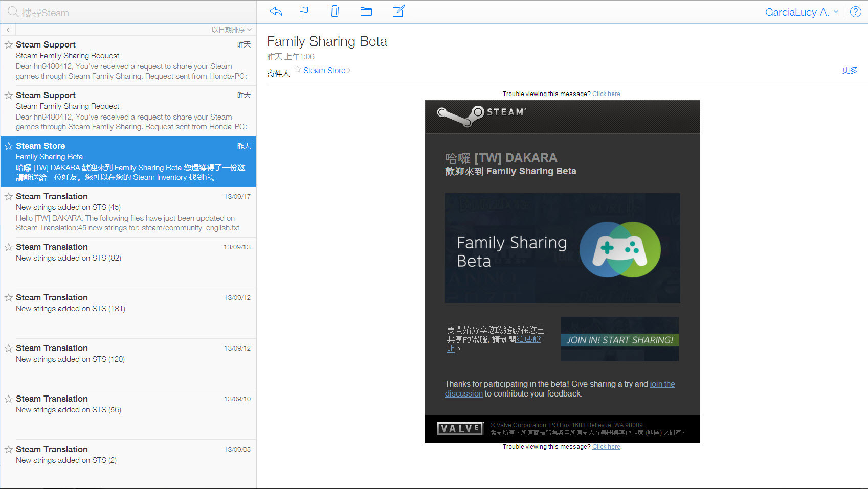Screen dimensions: 868x489
Task: Click the Reply arrow icon
Action: pos(276,11)
